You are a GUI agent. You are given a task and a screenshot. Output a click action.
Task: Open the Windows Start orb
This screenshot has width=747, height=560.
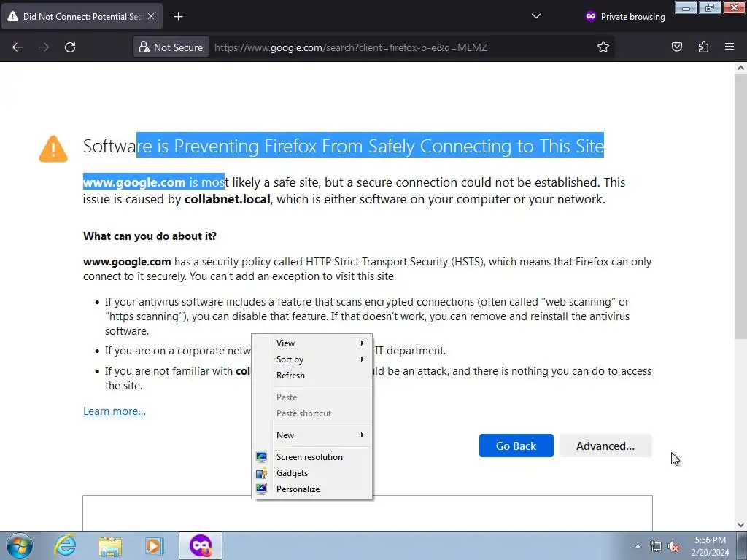[20, 545]
